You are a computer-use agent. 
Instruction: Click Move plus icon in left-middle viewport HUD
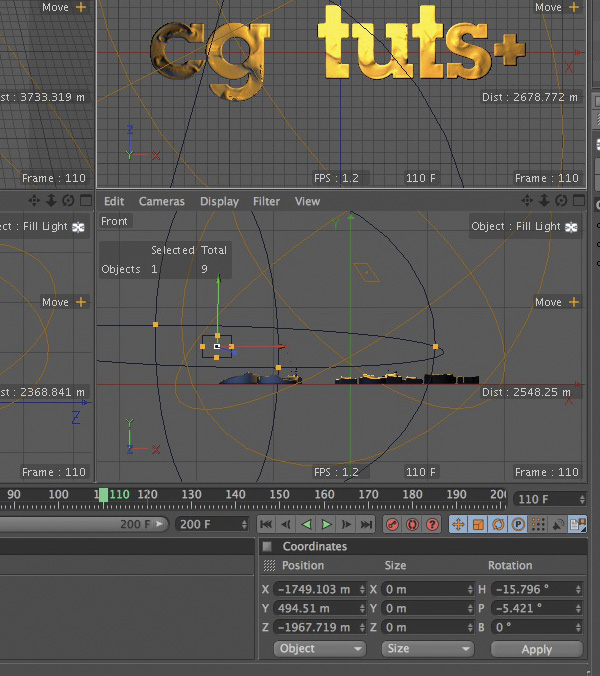coord(81,302)
